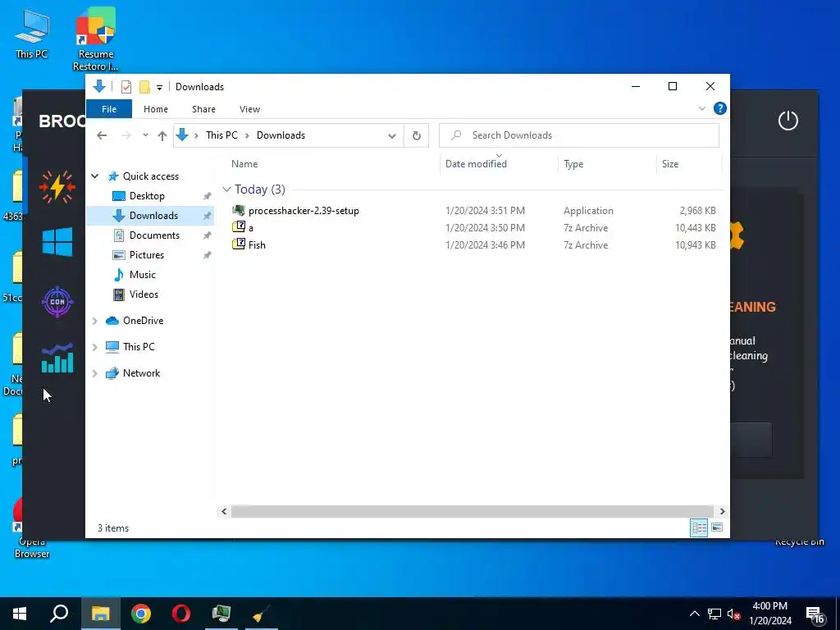Click This PC in the address breadcrumb
The height and width of the screenshot is (630, 840).
(221, 135)
